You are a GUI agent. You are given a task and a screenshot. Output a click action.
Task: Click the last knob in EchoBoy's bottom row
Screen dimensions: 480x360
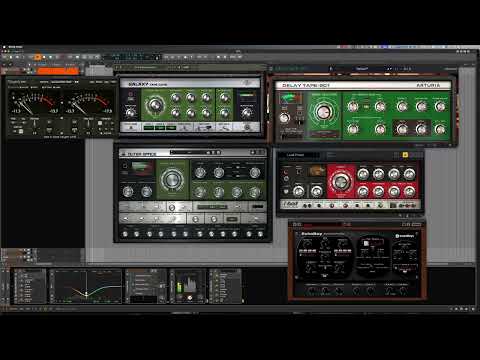click(403, 291)
